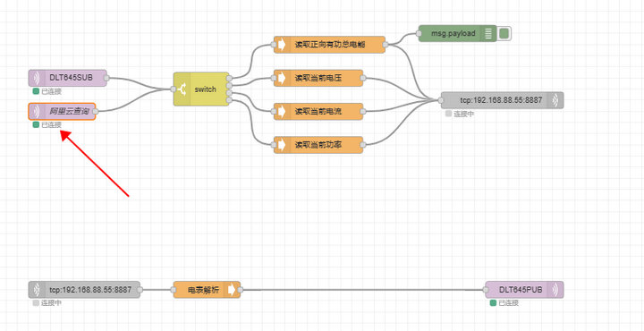Screen dimensions: 644x331
Task: Click the input port of switch node
Action: point(174,89)
